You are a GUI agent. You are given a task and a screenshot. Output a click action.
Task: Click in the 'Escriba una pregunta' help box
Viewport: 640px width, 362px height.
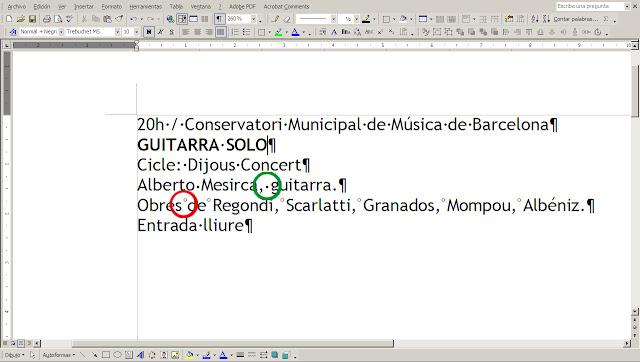[x=590, y=7]
